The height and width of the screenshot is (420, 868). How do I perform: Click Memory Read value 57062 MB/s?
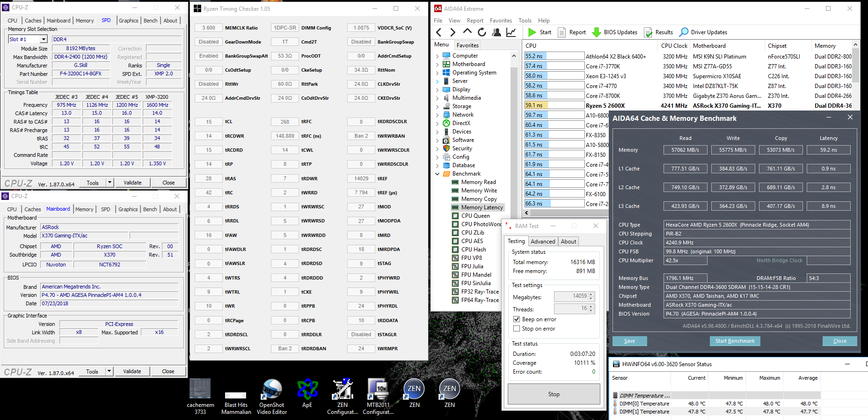coord(685,150)
